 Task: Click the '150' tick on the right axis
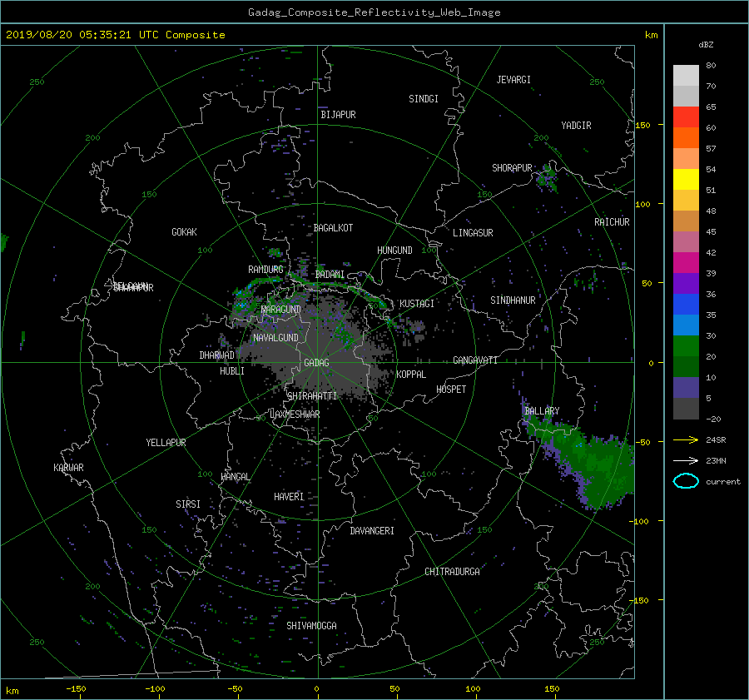642,125
